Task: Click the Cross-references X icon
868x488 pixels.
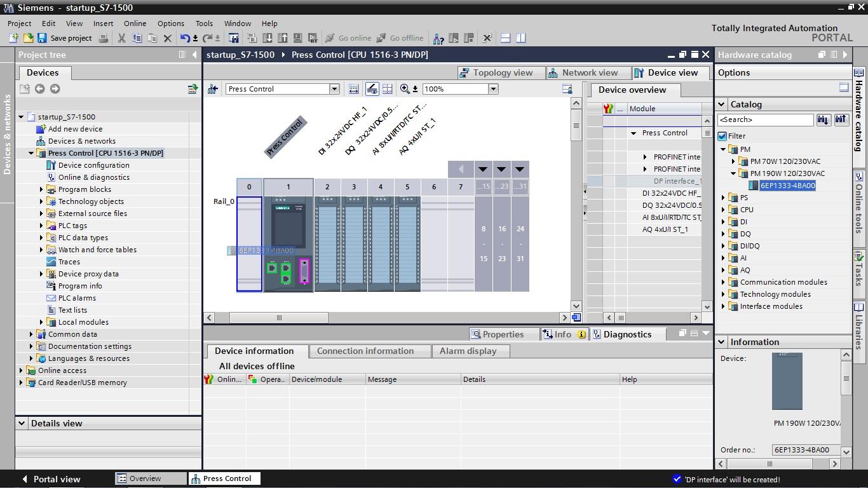Action: point(487,38)
